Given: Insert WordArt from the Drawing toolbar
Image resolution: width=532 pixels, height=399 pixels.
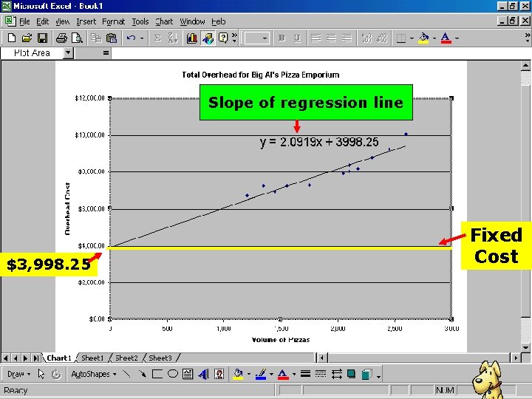Looking at the screenshot, I should [x=204, y=374].
